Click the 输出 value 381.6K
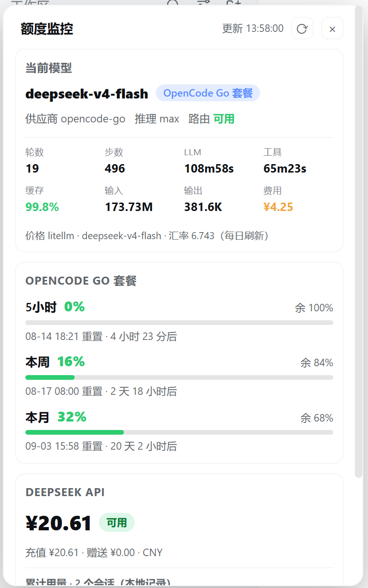This screenshot has height=588, width=368. [203, 207]
